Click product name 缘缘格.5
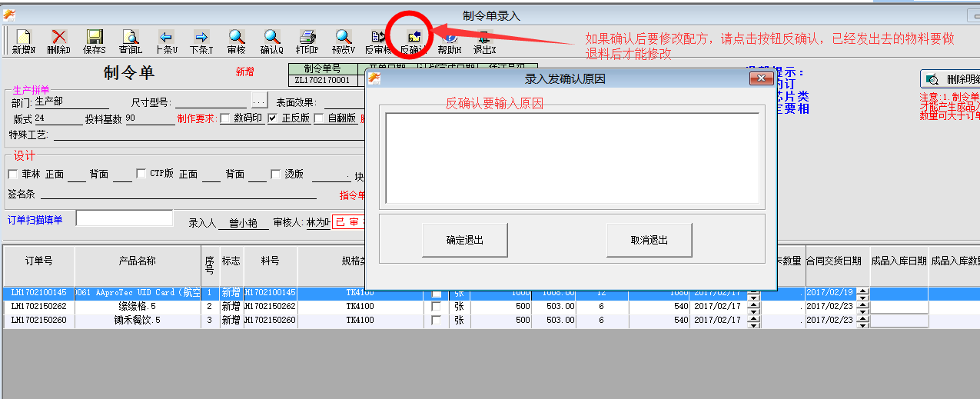The height and width of the screenshot is (399, 980). tap(138, 307)
